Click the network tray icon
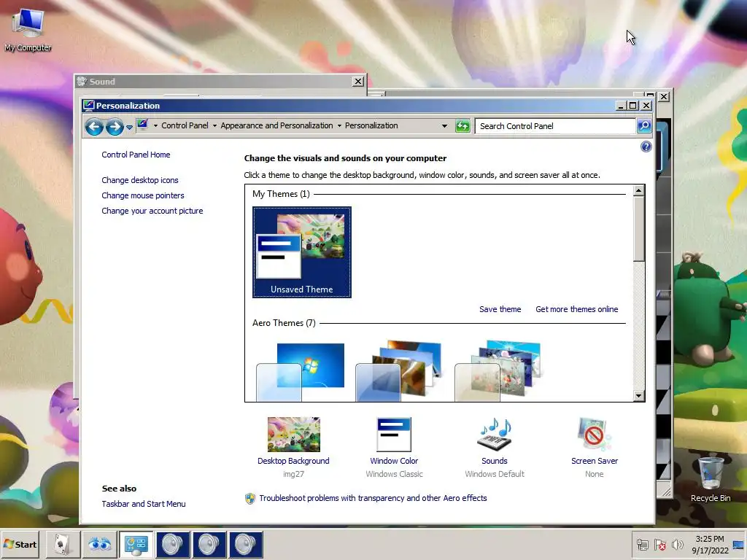Image resolution: width=747 pixels, height=560 pixels. 642,545
